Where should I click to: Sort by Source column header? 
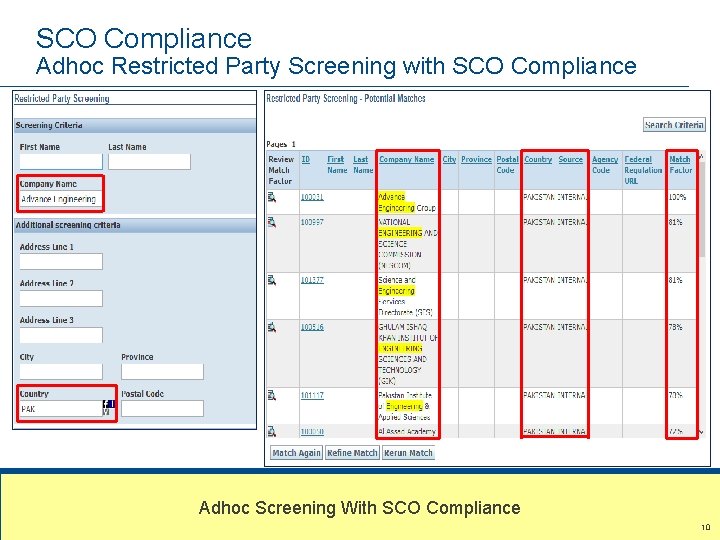[x=570, y=159]
